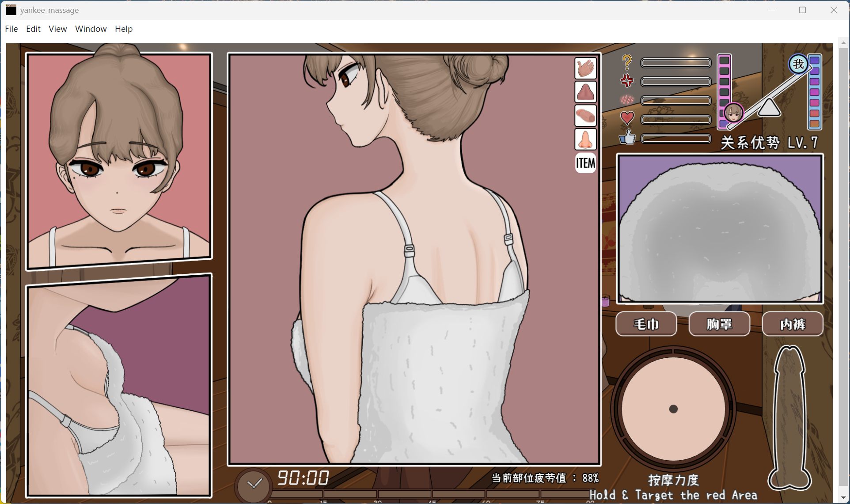This screenshot has width=850, height=504.
Task: Toggle the 胸罩 (bra) clothing option
Action: [719, 324]
